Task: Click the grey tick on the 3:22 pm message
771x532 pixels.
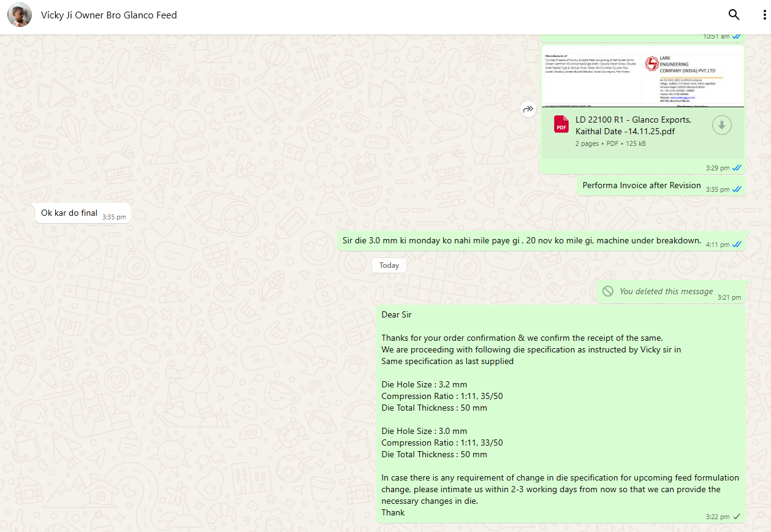Action: [737, 517]
